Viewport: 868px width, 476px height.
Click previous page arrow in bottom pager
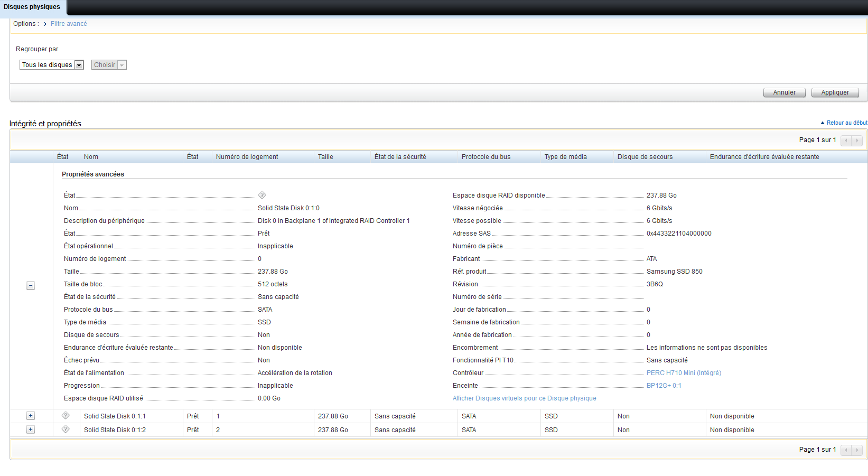846,450
